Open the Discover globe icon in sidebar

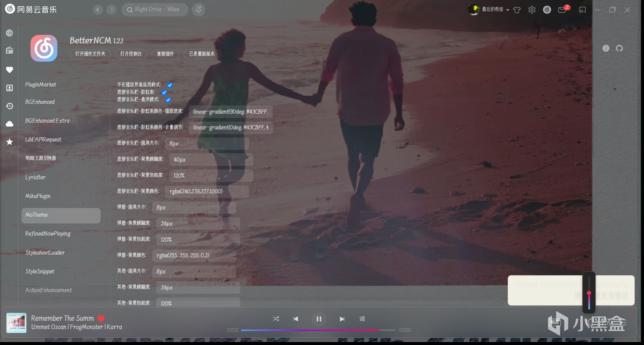coord(10,33)
